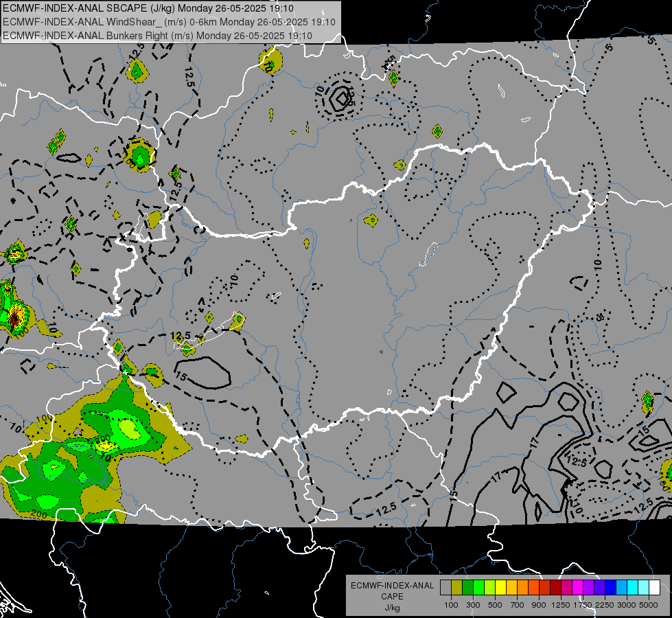The image size is (672, 618).
Task: Click the 1250 value on the legend scale
Action: point(561,605)
